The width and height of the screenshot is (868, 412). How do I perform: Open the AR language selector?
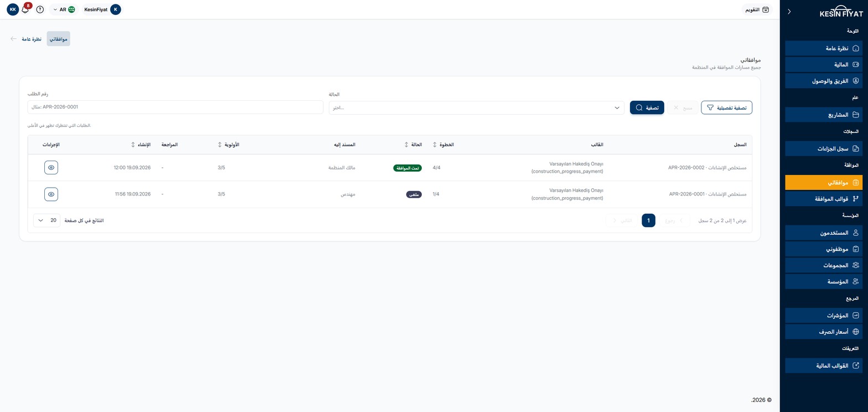pos(64,9)
